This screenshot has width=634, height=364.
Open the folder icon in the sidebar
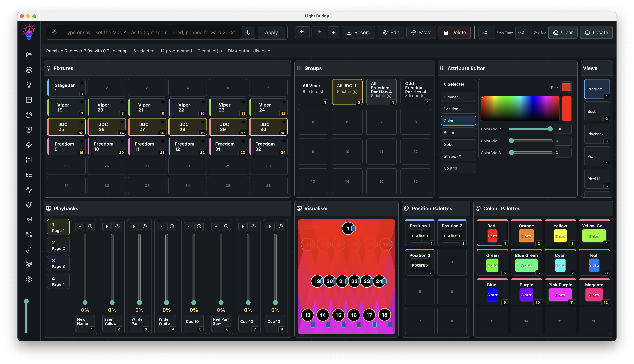(29, 55)
